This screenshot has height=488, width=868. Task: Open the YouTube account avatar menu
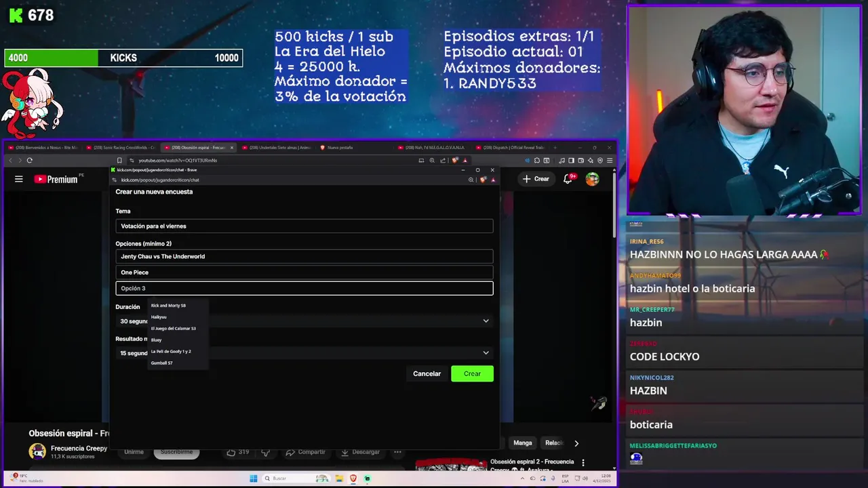tap(593, 179)
